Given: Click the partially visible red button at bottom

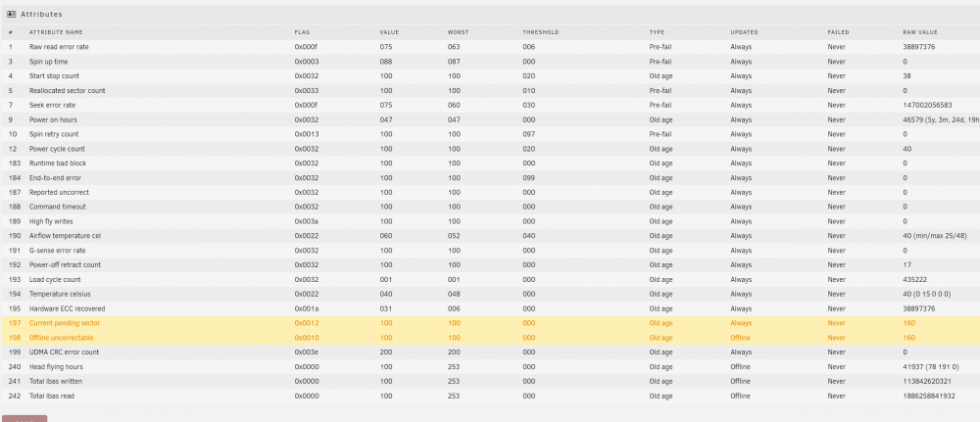Looking at the screenshot, I should point(24,418).
